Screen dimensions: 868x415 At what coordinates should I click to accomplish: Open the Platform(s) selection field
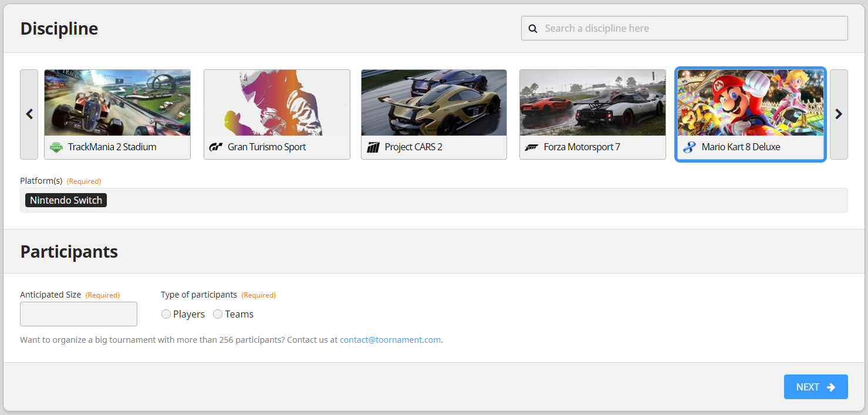pos(434,200)
